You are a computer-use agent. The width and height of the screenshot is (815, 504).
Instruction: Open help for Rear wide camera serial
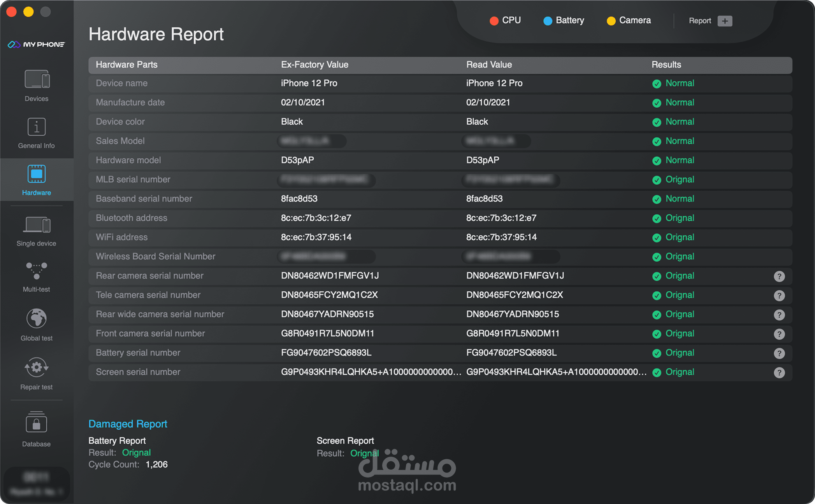point(779,315)
